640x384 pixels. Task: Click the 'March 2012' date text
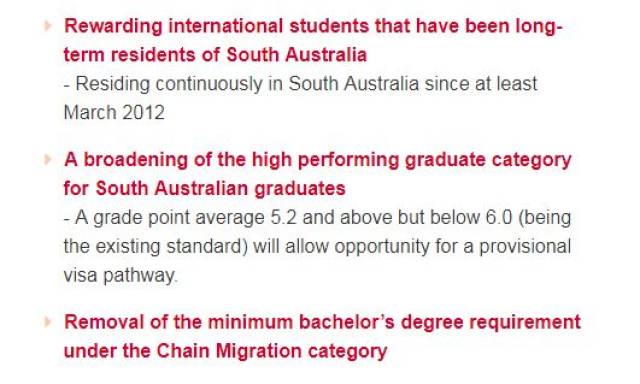pyautogui.click(x=114, y=113)
